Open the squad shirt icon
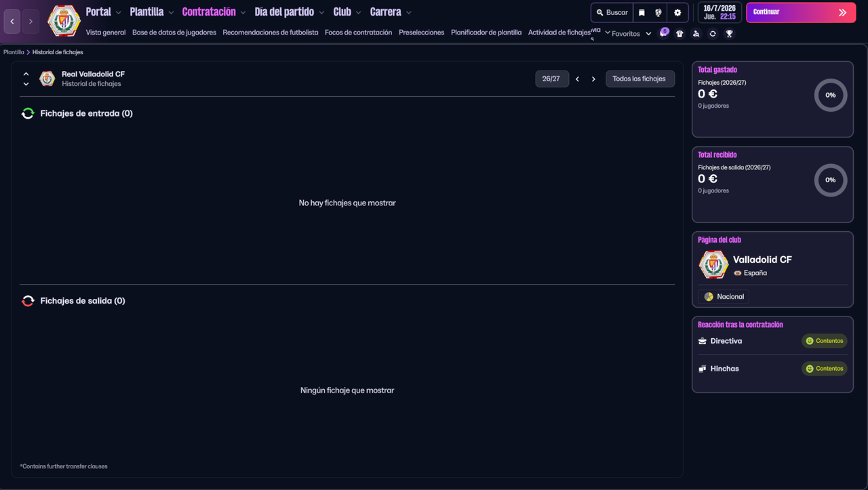This screenshot has width=868, height=490. [x=679, y=33]
